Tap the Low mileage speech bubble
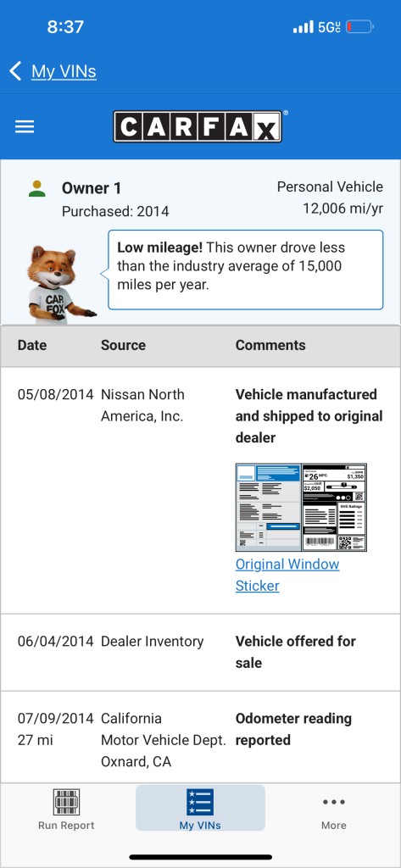401x868 pixels. (245, 270)
